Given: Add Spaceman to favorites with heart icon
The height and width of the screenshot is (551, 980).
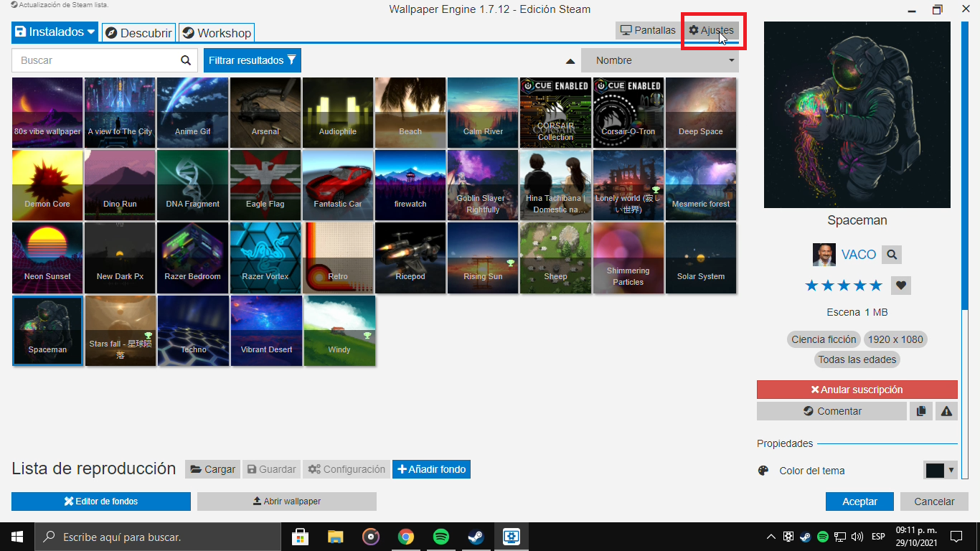Looking at the screenshot, I should 901,286.
